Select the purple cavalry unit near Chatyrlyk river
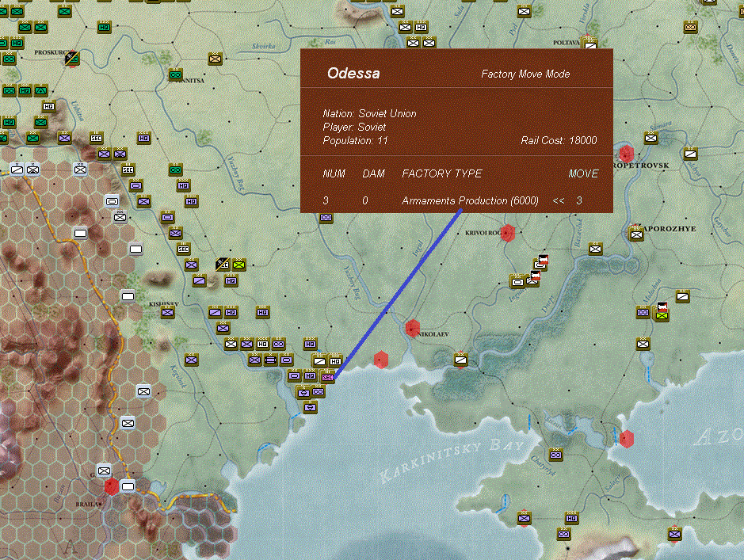This screenshot has width=744, height=560. 555,455
